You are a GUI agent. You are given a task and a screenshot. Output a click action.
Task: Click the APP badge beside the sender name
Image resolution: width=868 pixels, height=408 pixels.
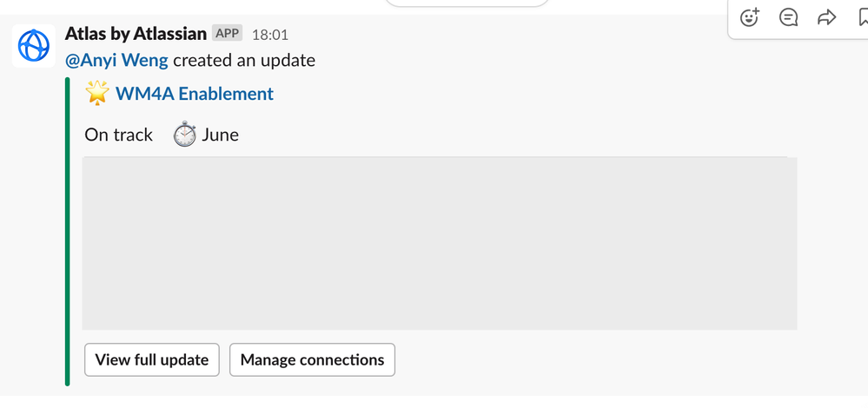click(x=227, y=33)
